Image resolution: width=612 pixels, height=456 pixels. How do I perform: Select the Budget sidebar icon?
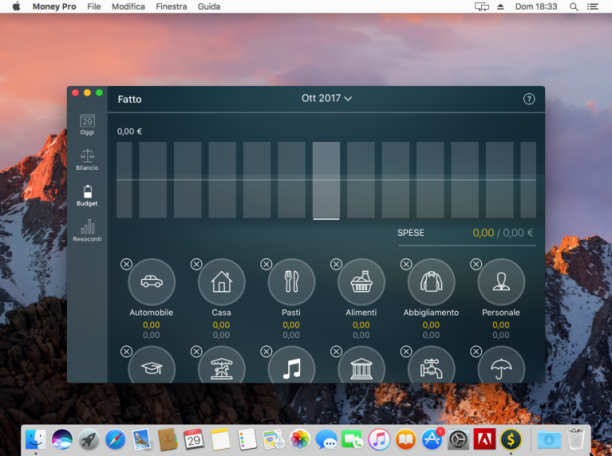(87, 195)
